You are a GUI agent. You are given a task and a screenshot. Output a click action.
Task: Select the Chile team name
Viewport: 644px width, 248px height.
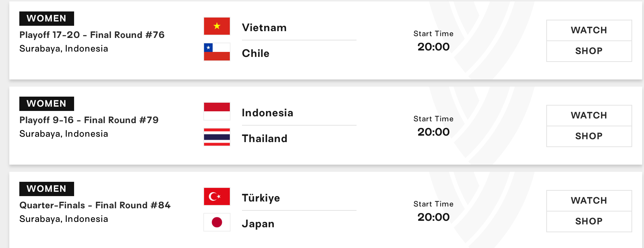256,53
